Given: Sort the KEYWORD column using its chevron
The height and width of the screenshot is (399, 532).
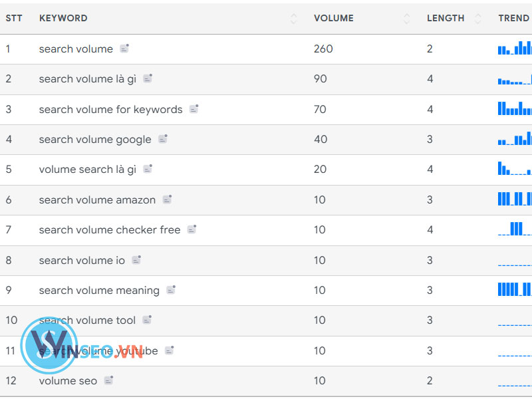Looking at the screenshot, I should coord(293,19).
